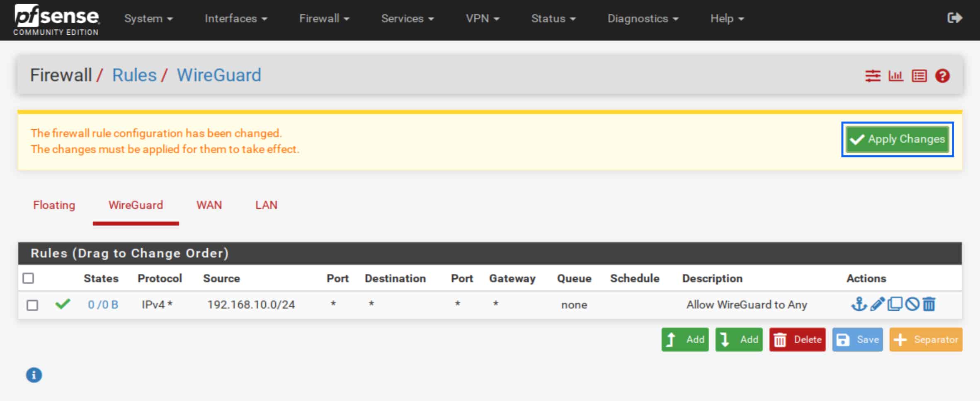Switch to the WAN rules tab
The width and height of the screenshot is (980, 401).
tap(209, 205)
